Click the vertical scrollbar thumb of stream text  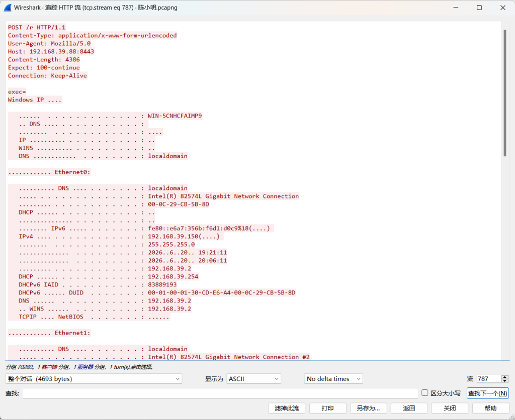coord(505,93)
